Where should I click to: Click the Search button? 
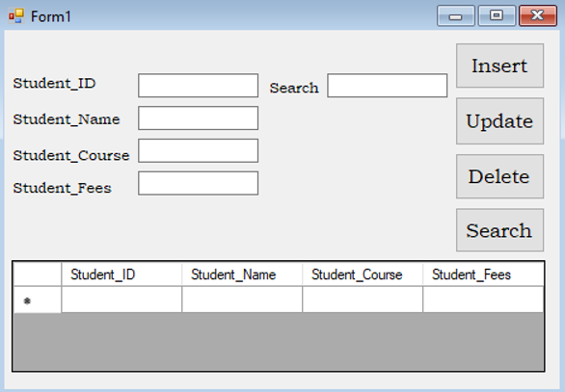click(x=499, y=230)
